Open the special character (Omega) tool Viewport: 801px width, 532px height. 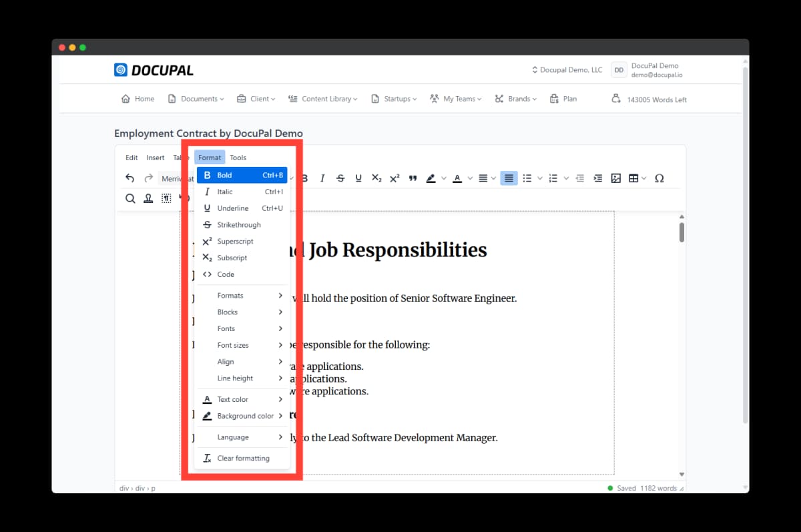tap(659, 178)
